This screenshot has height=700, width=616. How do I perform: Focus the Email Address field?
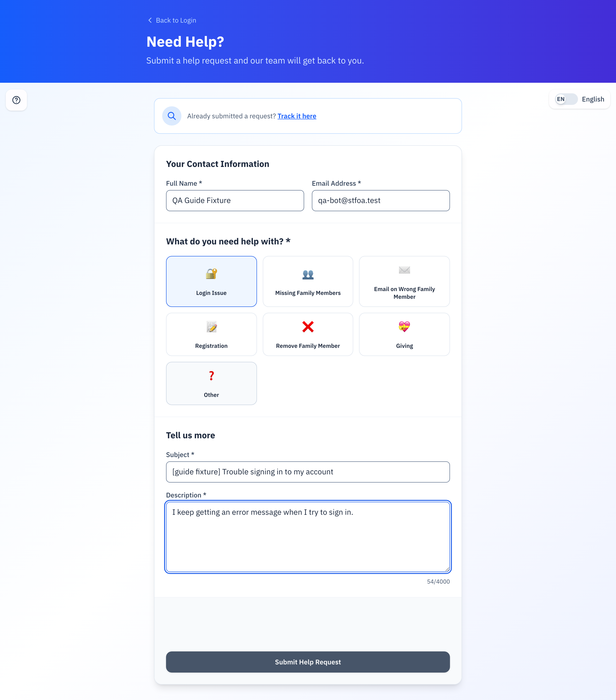point(381,201)
